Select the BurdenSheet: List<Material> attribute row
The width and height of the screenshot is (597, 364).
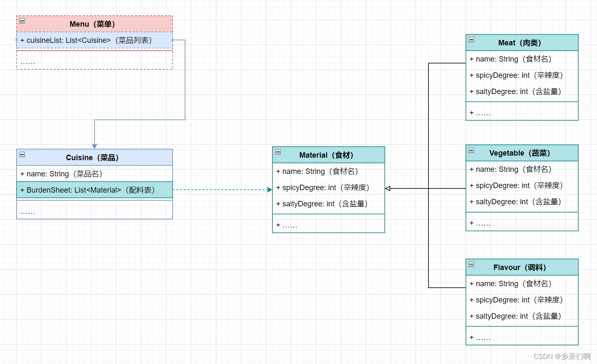tap(94, 190)
